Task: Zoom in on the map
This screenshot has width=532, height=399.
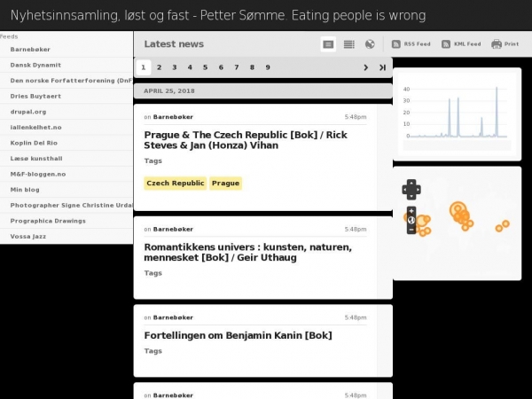Action: coord(411,211)
